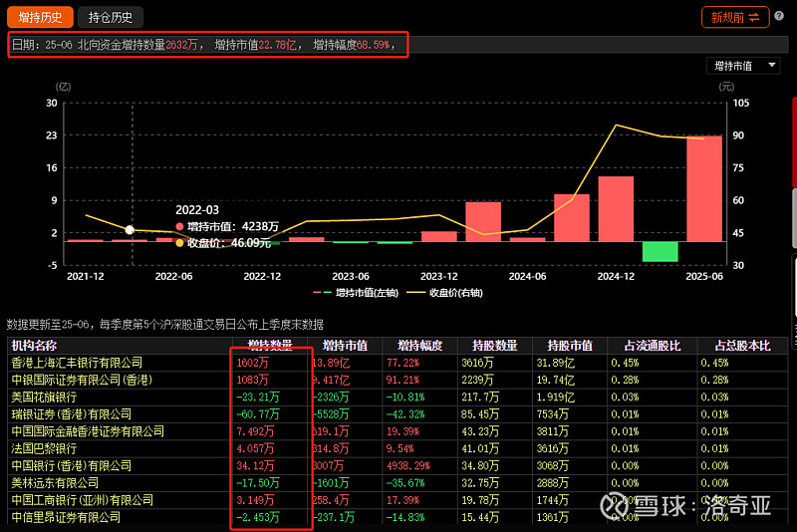Toggle the 收盘价(右轴) legend entry
Image resolution: width=797 pixels, height=532 pixels.
[444, 293]
